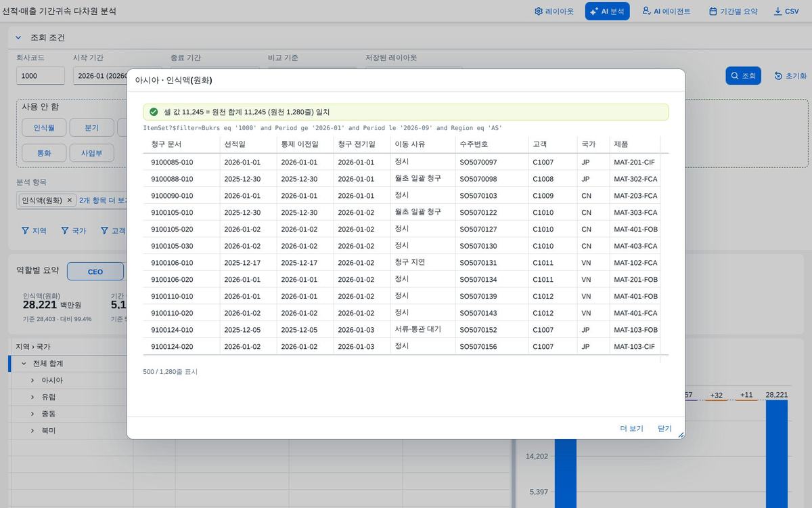Expand the 아시아 tree row
This screenshot has width=812, height=508.
(x=32, y=381)
